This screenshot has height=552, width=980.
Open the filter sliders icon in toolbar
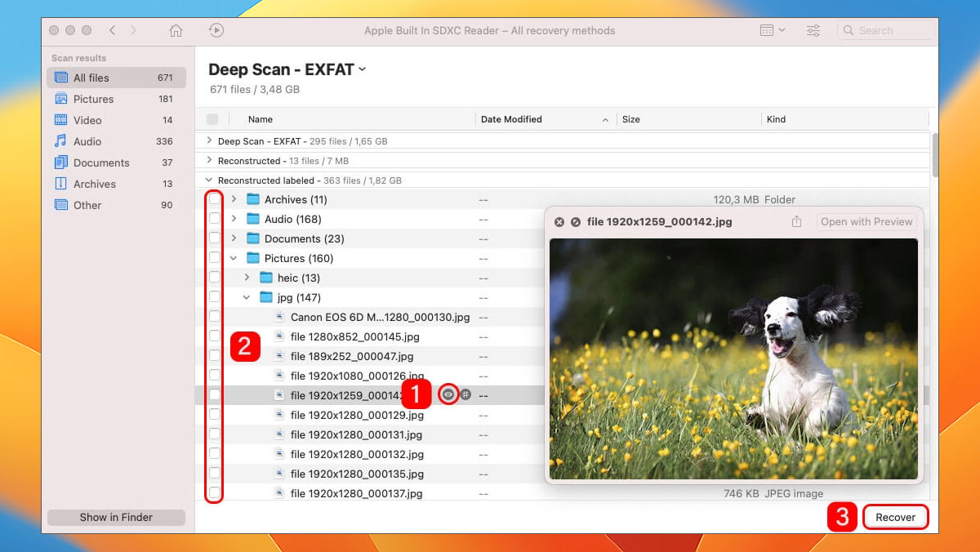[x=813, y=30]
